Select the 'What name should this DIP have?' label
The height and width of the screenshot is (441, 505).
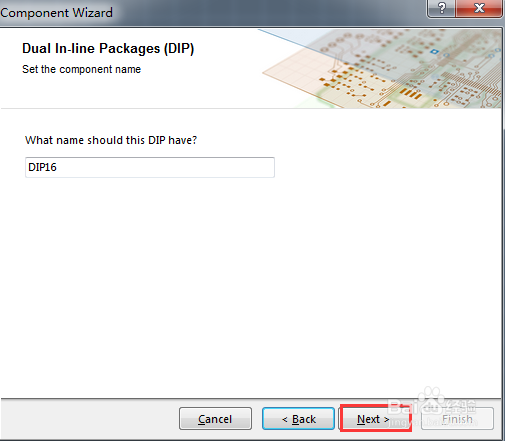point(111,140)
